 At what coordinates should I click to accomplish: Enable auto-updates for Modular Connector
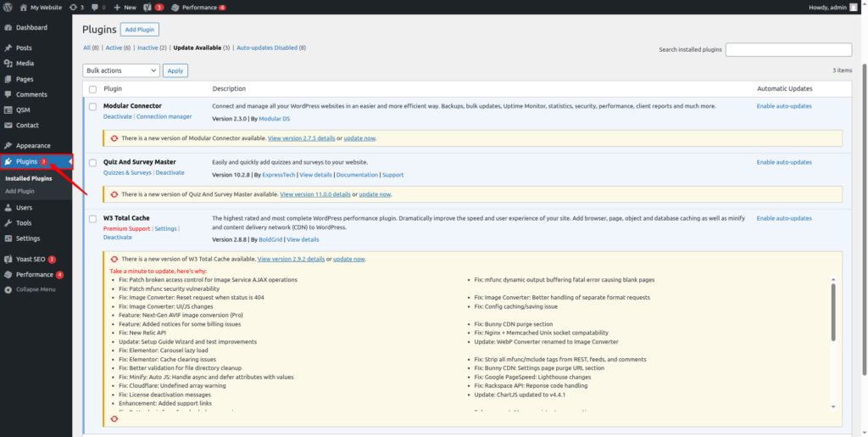[x=784, y=106]
